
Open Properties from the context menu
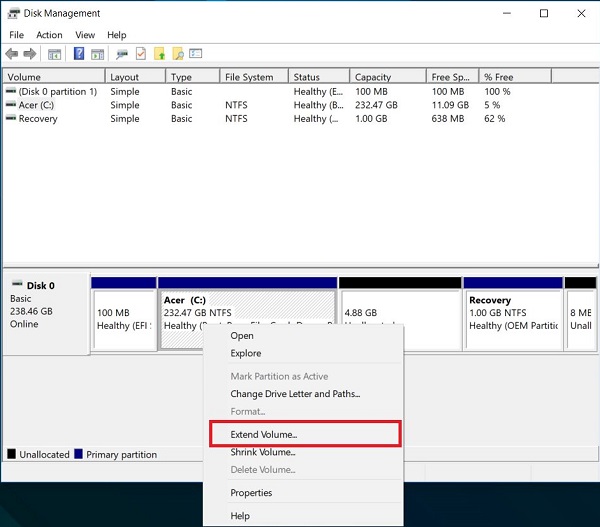[251, 493]
